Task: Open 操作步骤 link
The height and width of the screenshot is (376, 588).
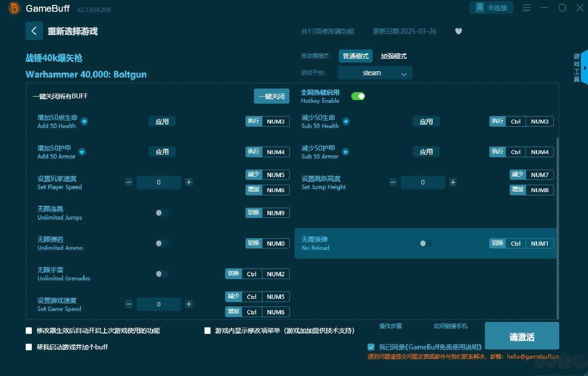Action: point(390,326)
